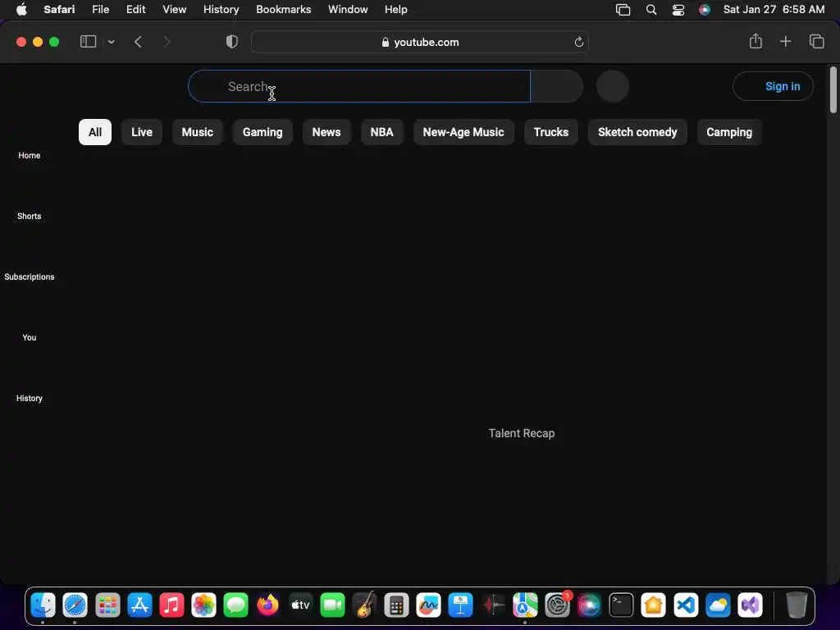Open the privacy report shield icon

232,42
